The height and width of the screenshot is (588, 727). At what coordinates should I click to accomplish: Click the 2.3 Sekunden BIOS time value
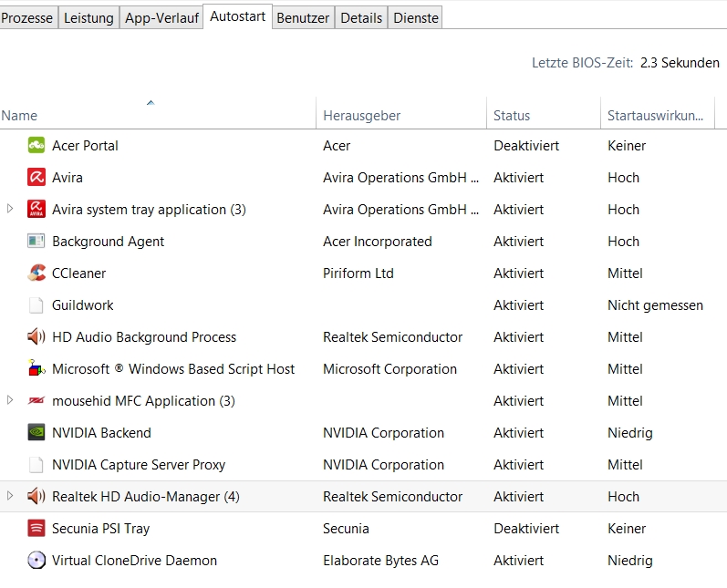coord(680,63)
